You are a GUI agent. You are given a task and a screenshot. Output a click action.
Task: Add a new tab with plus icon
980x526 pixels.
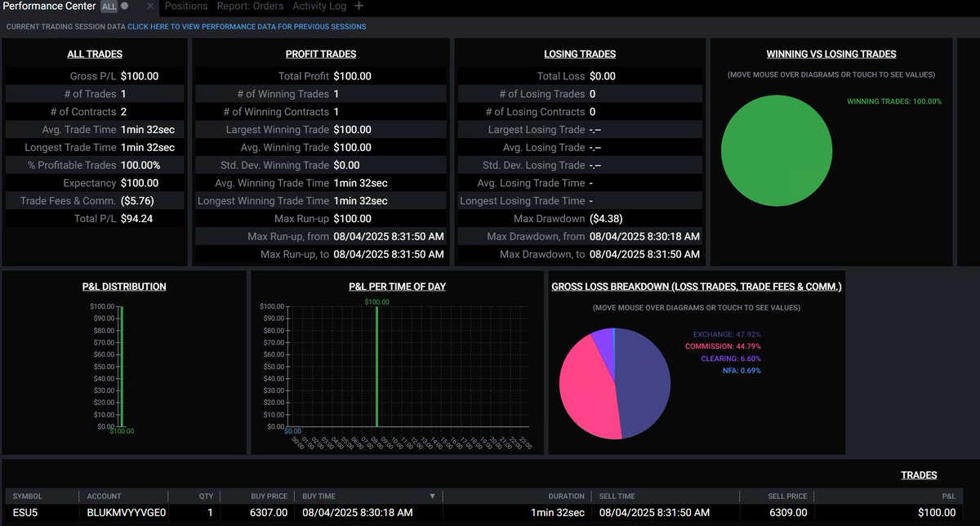pyautogui.click(x=359, y=6)
